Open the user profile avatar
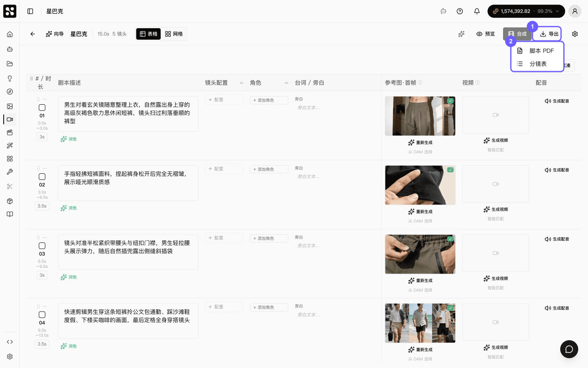 point(575,11)
